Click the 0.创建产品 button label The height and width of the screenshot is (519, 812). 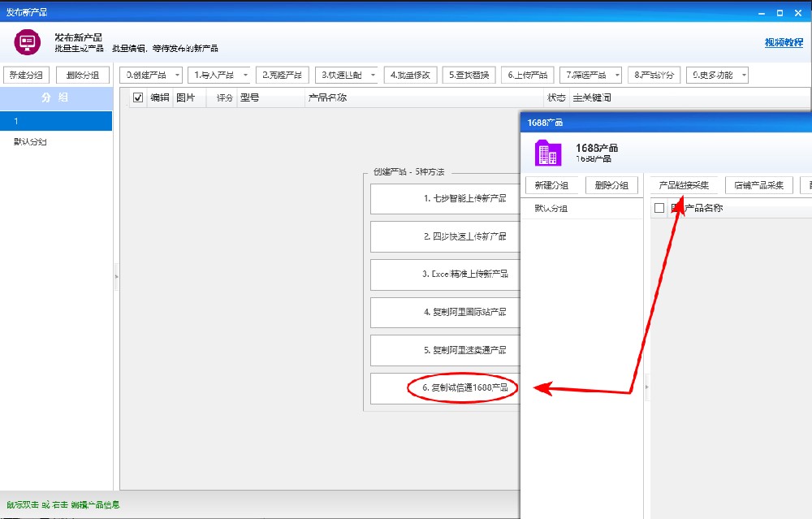point(146,75)
